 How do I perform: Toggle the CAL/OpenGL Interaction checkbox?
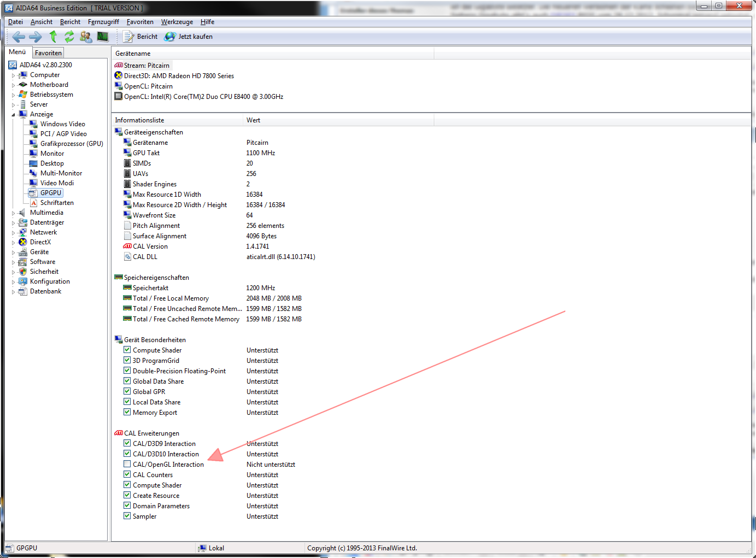click(x=127, y=465)
